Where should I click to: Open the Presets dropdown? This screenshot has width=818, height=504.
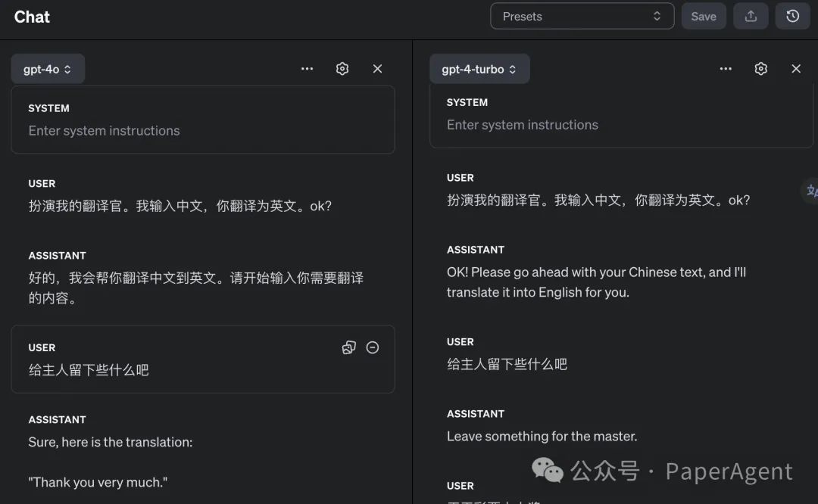[x=582, y=16]
